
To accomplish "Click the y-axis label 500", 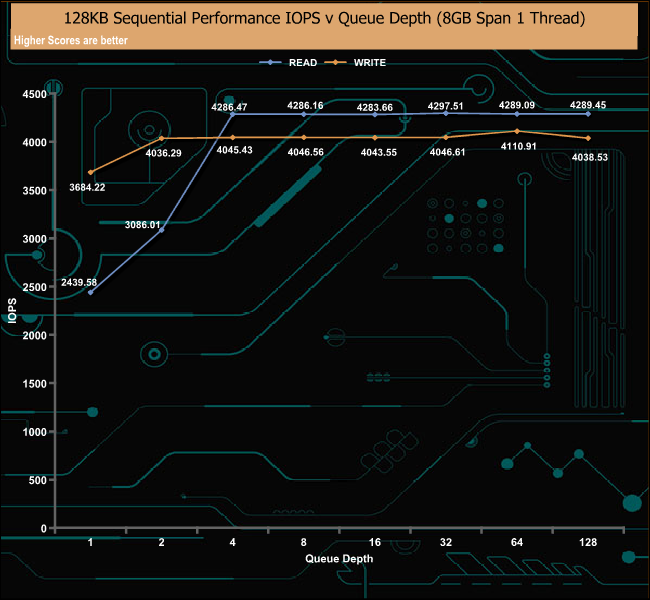I will click(38, 480).
